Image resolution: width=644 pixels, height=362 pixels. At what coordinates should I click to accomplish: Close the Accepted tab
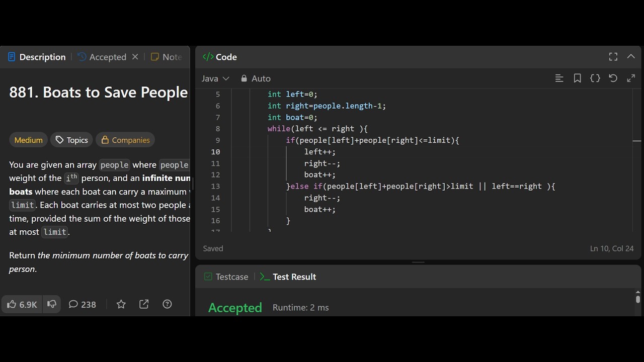(135, 57)
